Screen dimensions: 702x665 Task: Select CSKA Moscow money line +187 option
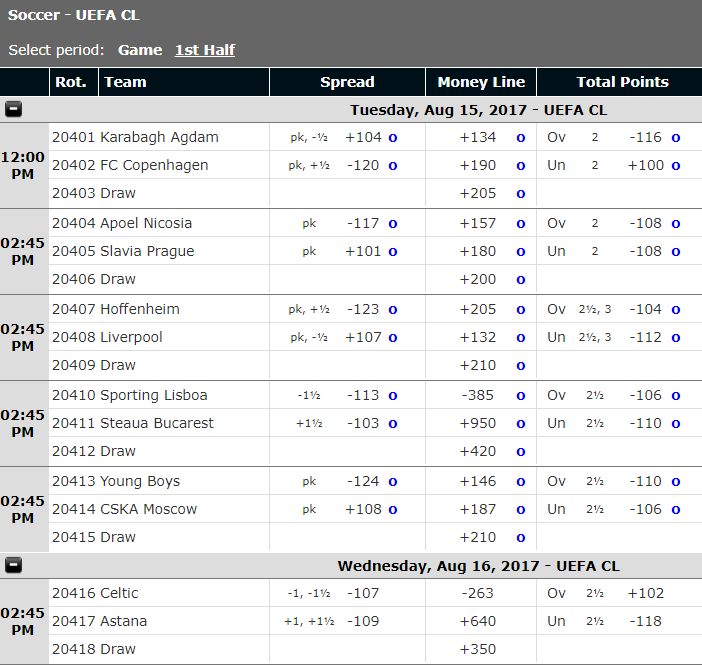pos(520,510)
